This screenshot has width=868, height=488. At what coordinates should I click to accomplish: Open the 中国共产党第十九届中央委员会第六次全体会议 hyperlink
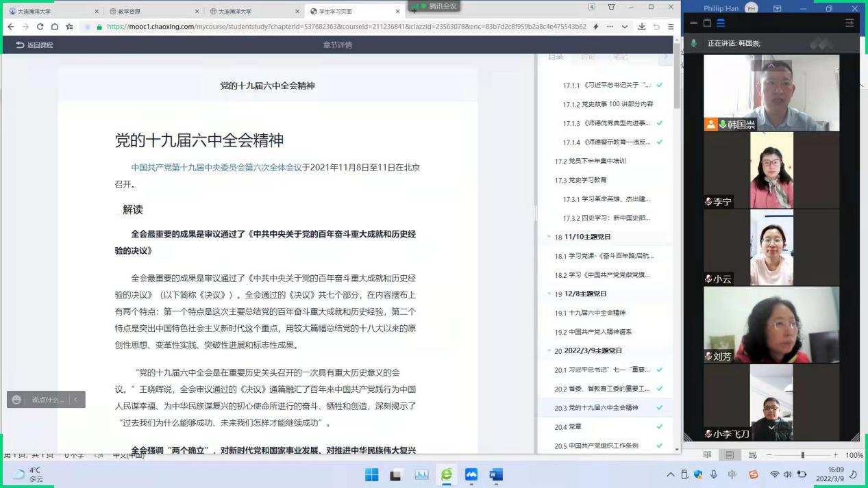click(x=216, y=167)
